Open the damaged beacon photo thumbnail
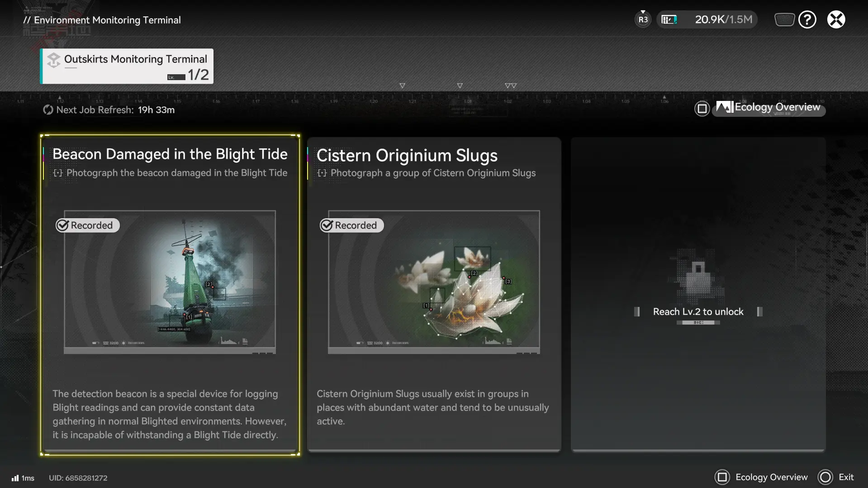Viewport: 868px width, 488px height. click(x=170, y=281)
